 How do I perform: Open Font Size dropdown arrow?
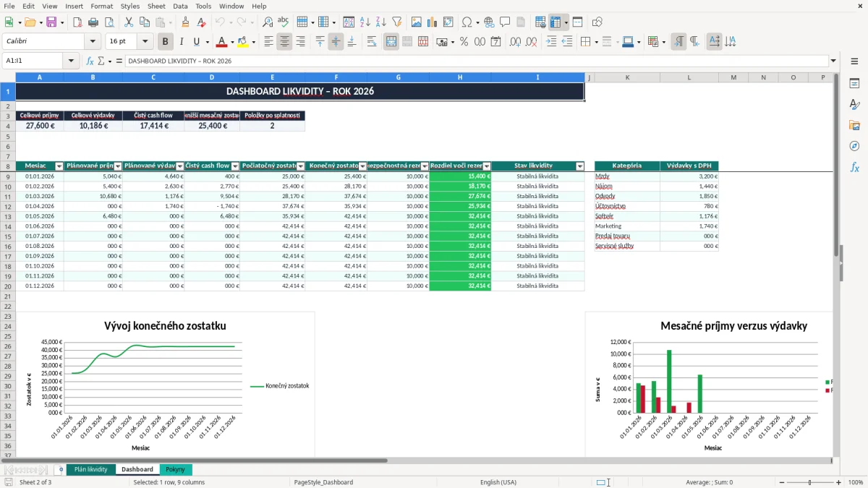click(x=145, y=42)
